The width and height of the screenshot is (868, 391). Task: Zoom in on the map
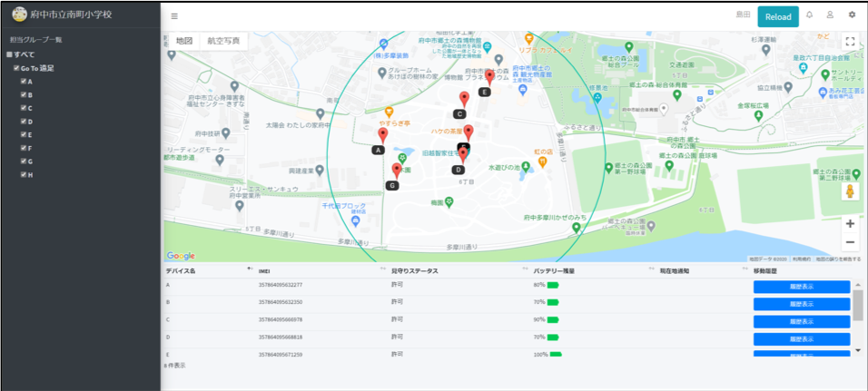(x=850, y=224)
